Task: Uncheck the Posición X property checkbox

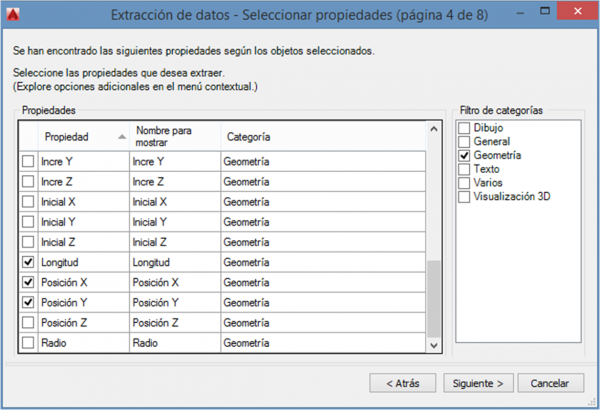Action: [28, 282]
